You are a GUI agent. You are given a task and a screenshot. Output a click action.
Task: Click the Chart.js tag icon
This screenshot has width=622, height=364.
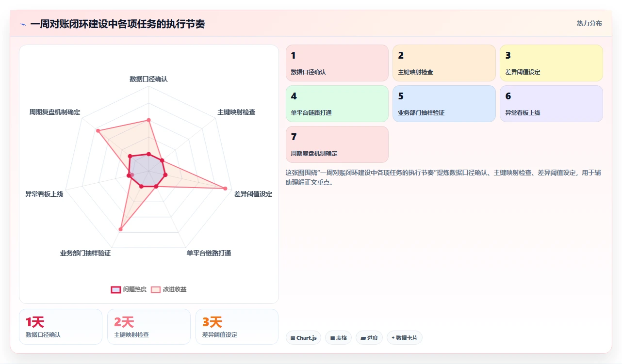coord(293,338)
